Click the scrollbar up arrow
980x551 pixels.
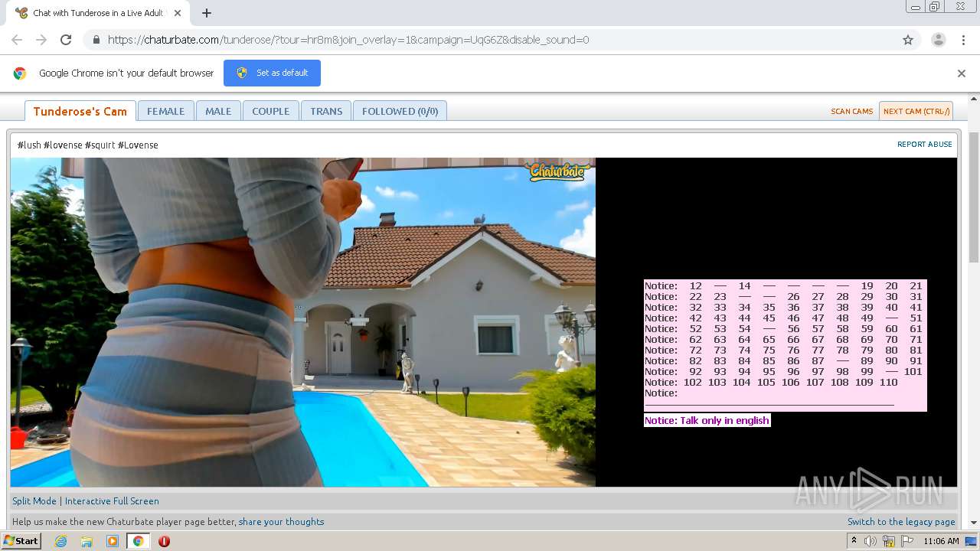[974, 99]
